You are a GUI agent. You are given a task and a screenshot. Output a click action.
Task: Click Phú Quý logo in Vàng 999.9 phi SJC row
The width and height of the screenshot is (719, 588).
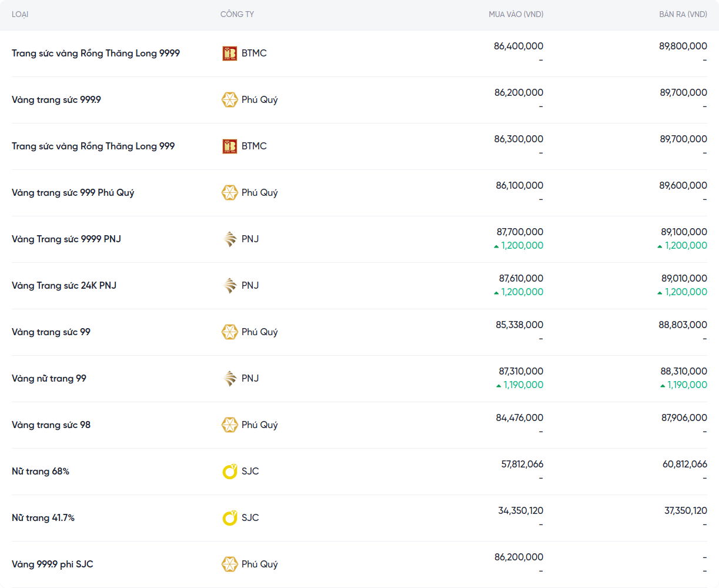pos(229,564)
